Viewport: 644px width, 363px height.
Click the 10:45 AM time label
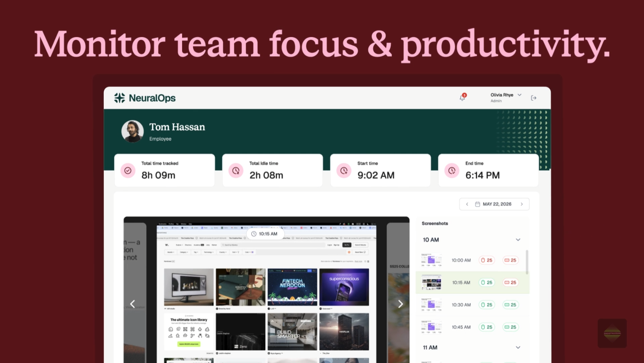[461, 327]
